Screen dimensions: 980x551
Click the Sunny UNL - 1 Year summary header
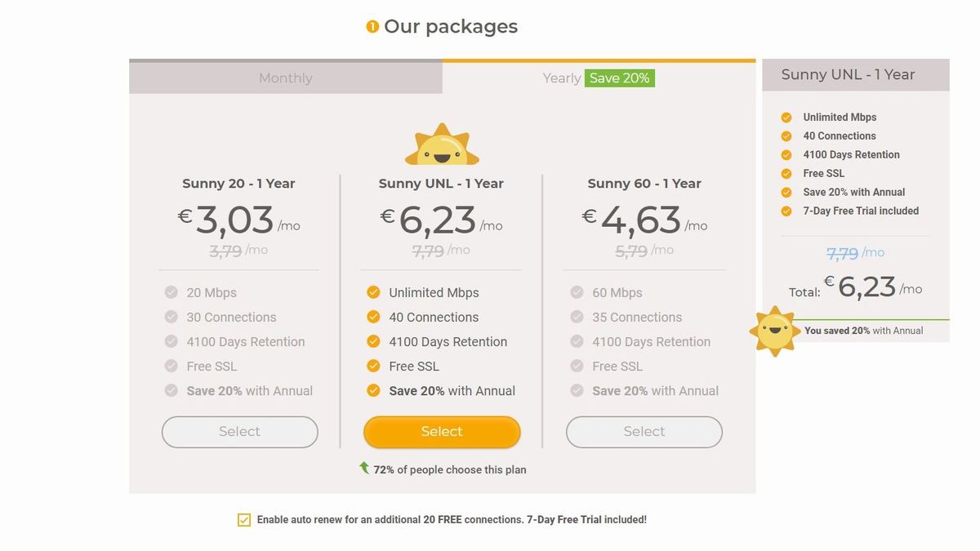coord(854,74)
